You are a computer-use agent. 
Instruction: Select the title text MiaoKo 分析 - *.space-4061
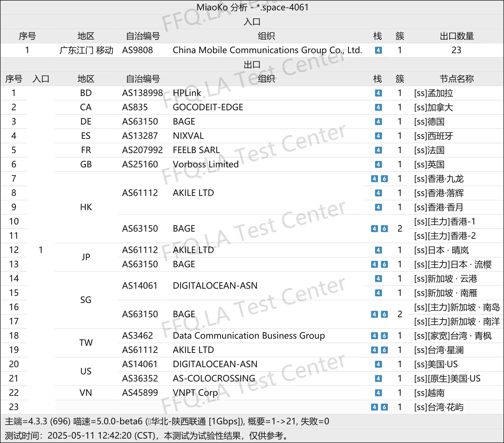coord(252,7)
